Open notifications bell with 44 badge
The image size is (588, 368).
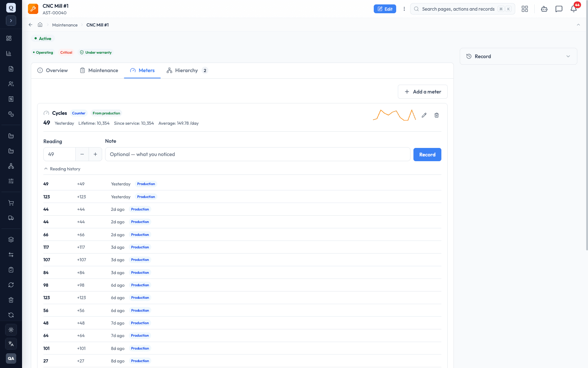pyautogui.click(x=574, y=9)
